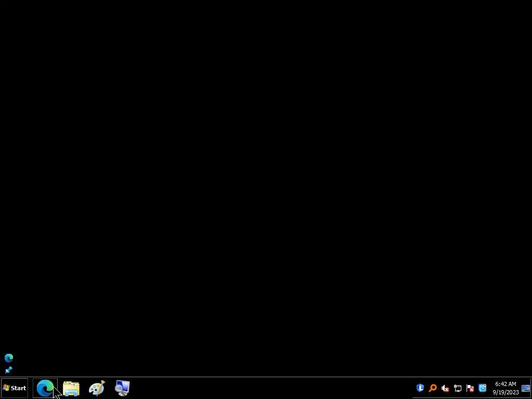Launch Microsoft Edge from the taskbar
Image resolution: width=532 pixels, height=399 pixels.
point(45,388)
